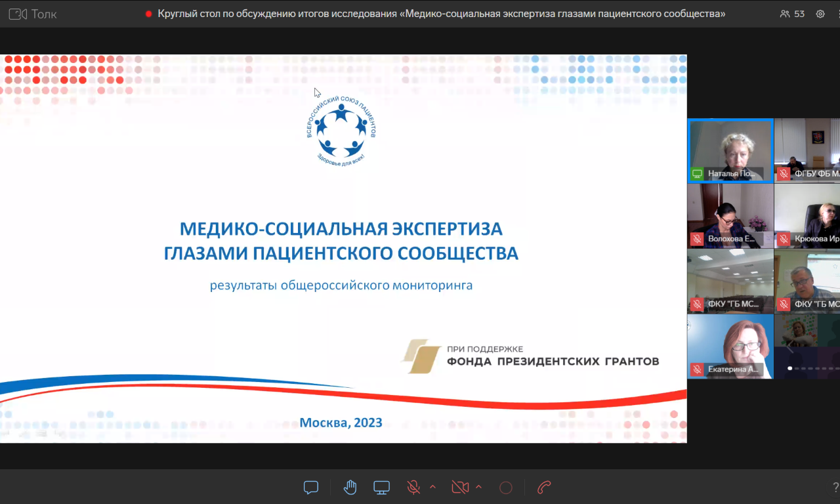840x504 pixels.
Task: Select Наталья По... video tile
Action: (x=730, y=150)
